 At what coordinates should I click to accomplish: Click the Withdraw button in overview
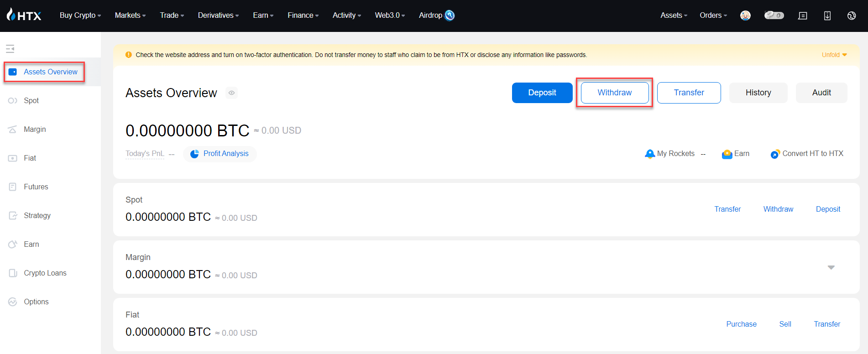pyautogui.click(x=615, y=93)
